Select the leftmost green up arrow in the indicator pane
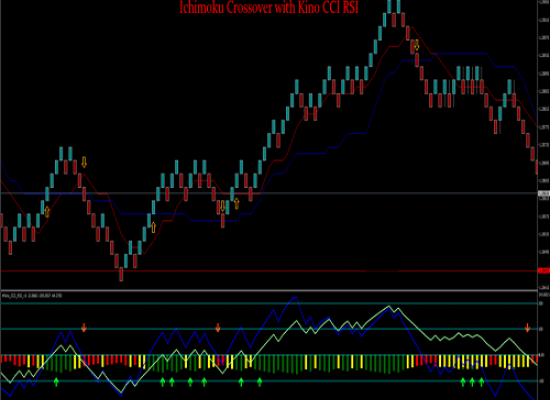This screenshot has width=550, height=400. point(56,382)
